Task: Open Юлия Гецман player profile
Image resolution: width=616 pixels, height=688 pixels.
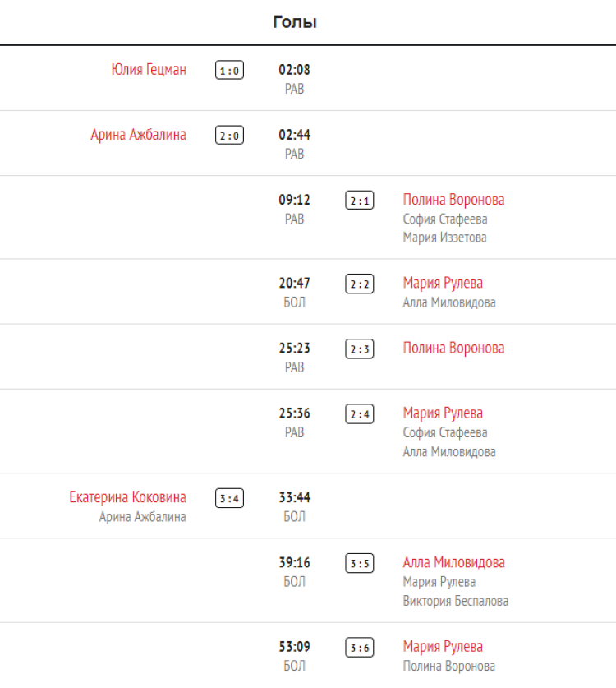Action: point(149,70)
